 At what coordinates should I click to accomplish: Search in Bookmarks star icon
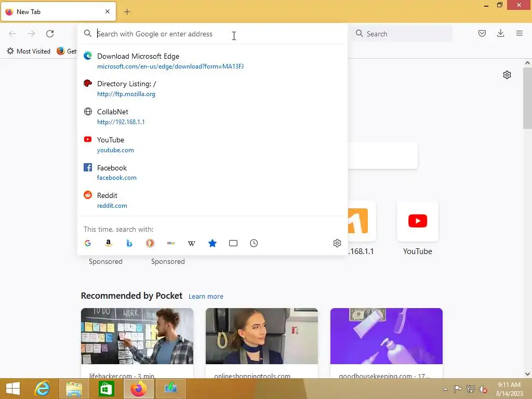tap(212, 243)
